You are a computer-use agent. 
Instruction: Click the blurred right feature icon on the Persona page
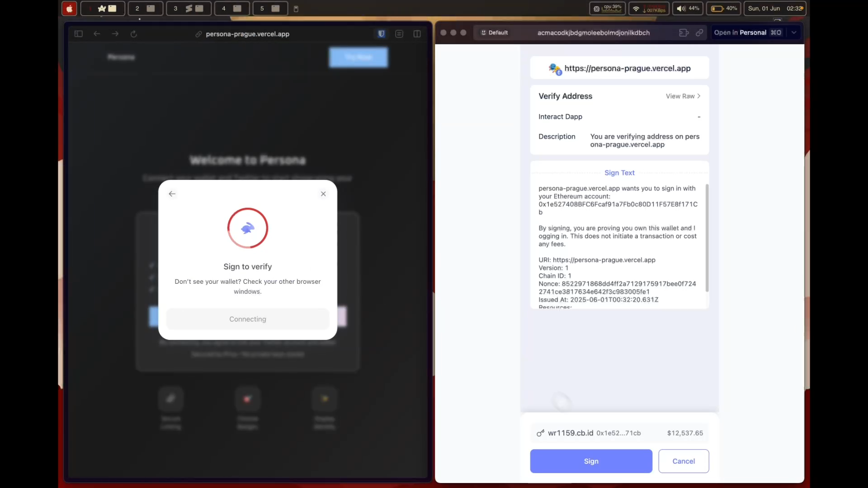click(x=325, y=399)
